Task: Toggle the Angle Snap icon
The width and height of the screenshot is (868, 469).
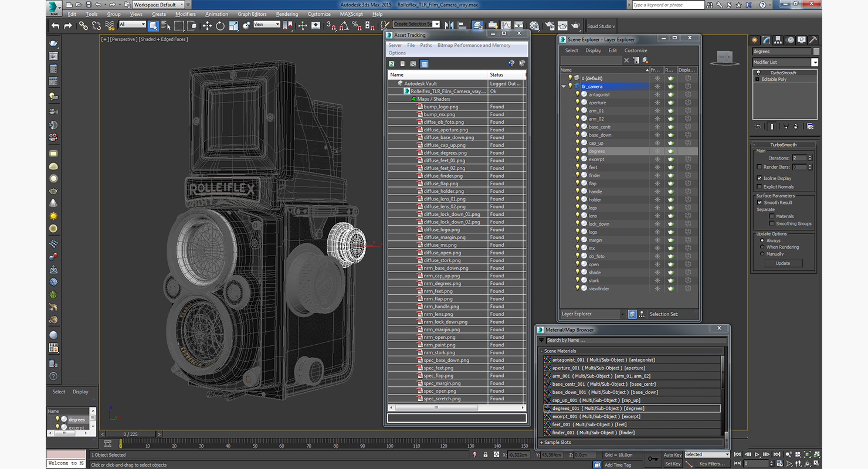Action: tap(344, 26)
